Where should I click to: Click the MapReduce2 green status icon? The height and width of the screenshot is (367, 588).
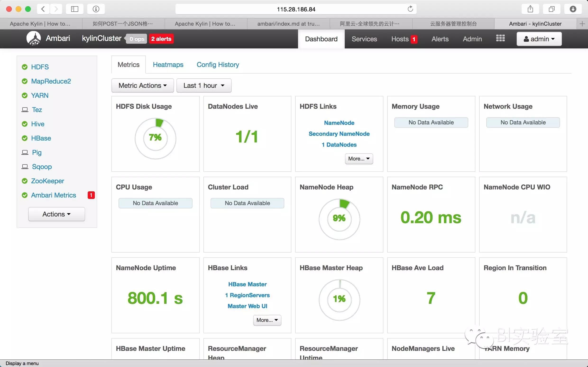[x=24, y=81]
